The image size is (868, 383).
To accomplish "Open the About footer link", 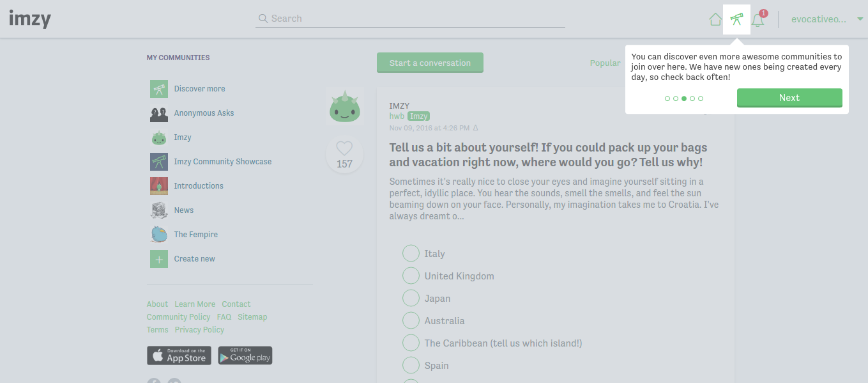I will point(157,304).
